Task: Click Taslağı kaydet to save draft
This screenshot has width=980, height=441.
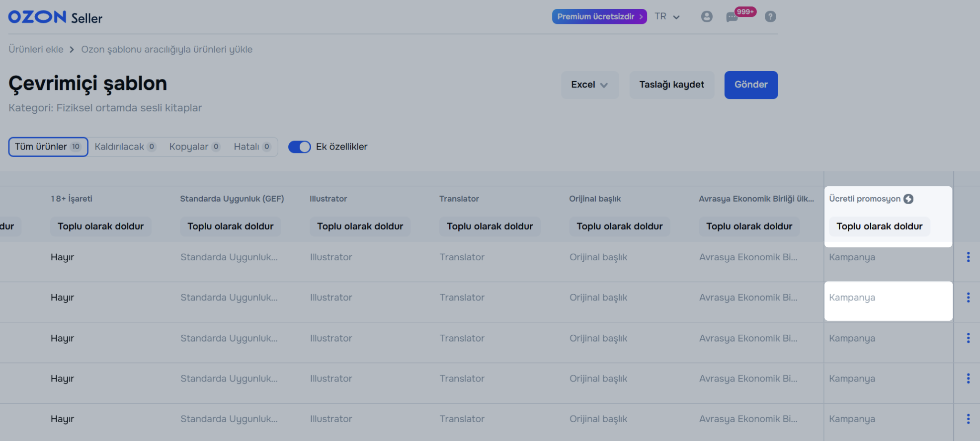Action: pyautogui.click(x=671, y=85)
